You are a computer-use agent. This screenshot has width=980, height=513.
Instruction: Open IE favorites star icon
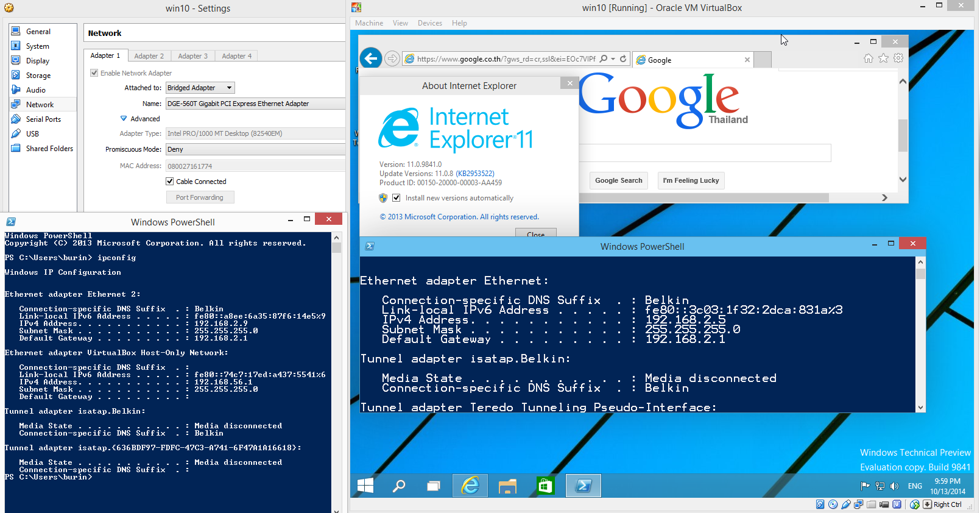coord(883,58)
